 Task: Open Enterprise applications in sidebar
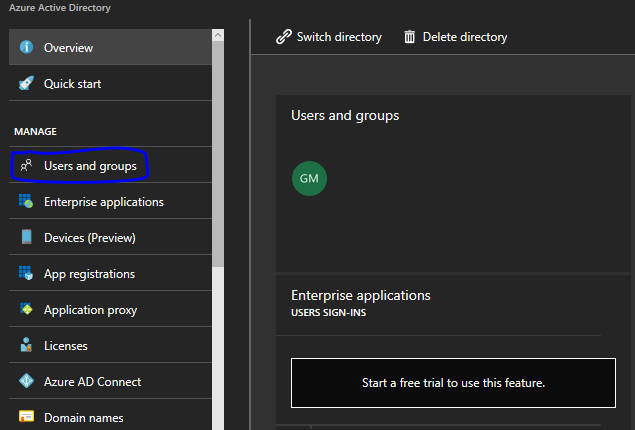[x=110, y=201]
